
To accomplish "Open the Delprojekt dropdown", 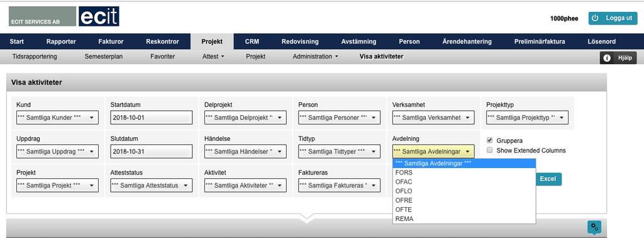I will click(245, 118).
